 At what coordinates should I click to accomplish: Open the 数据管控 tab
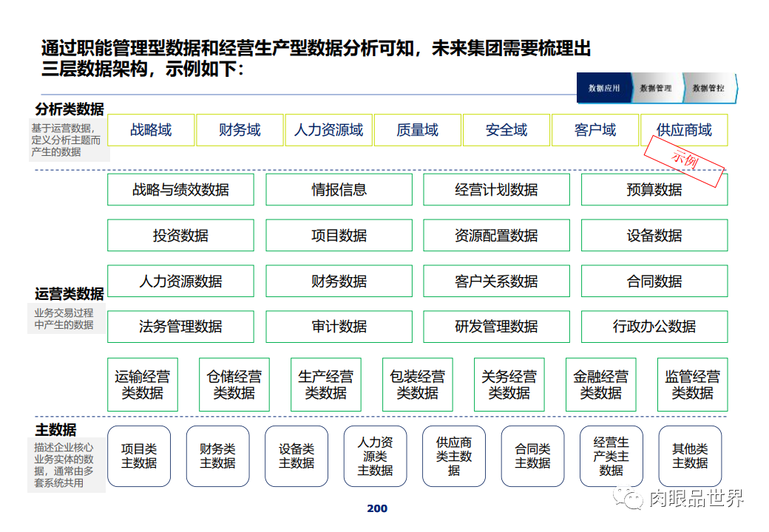click(708, 88)
